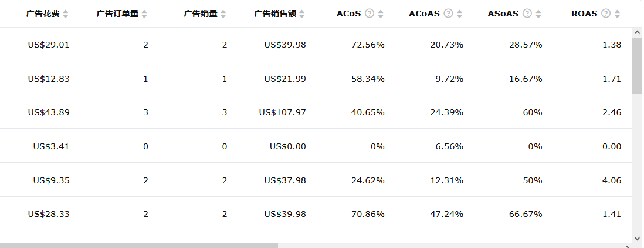Toggle ACoS column sort arrows
The width and height of the screenshot is (644, 248).
point(381,14)
